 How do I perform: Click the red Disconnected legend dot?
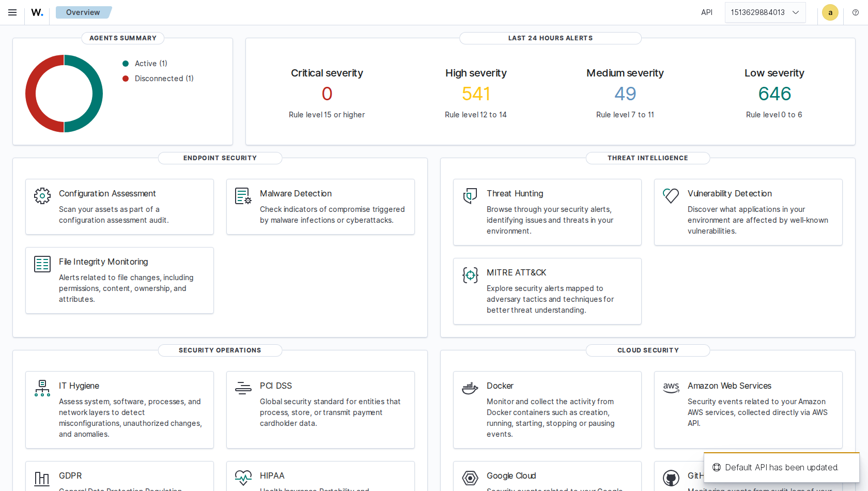(126, 79)
